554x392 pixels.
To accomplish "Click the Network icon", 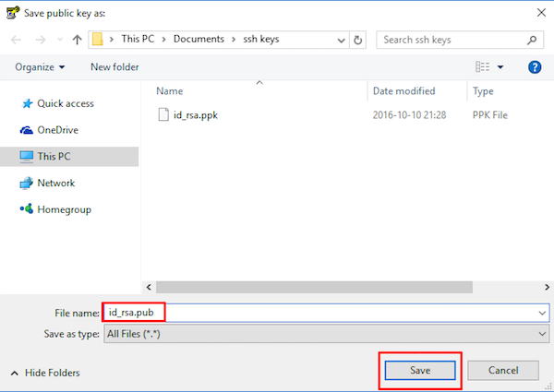I will (x=27, y=184).
